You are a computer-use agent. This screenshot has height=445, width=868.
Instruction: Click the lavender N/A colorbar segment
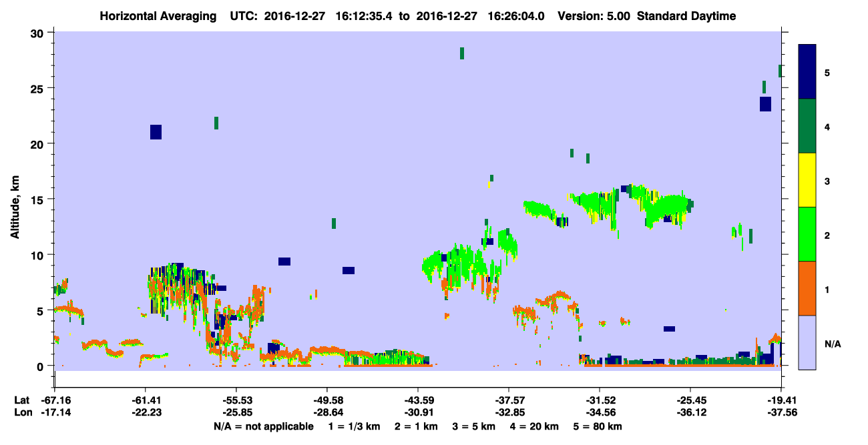point(807,342)
